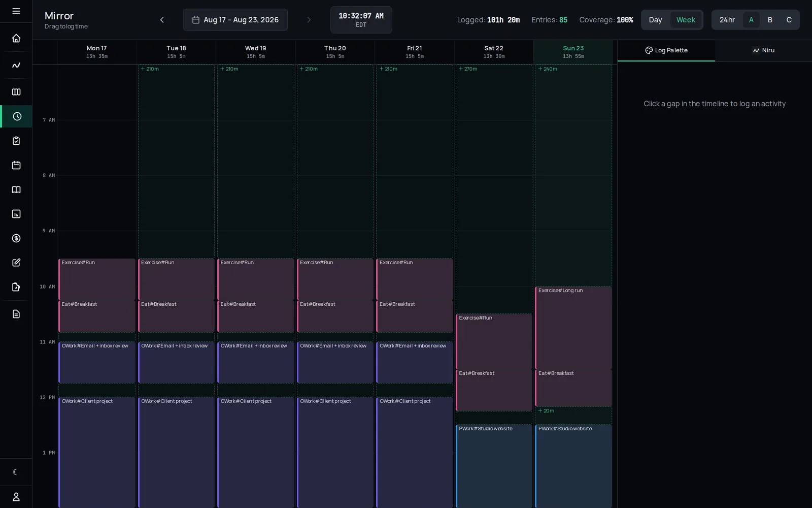Select Sunday's Exercise#Long run block
812x508 pixels.
point(573,328)
